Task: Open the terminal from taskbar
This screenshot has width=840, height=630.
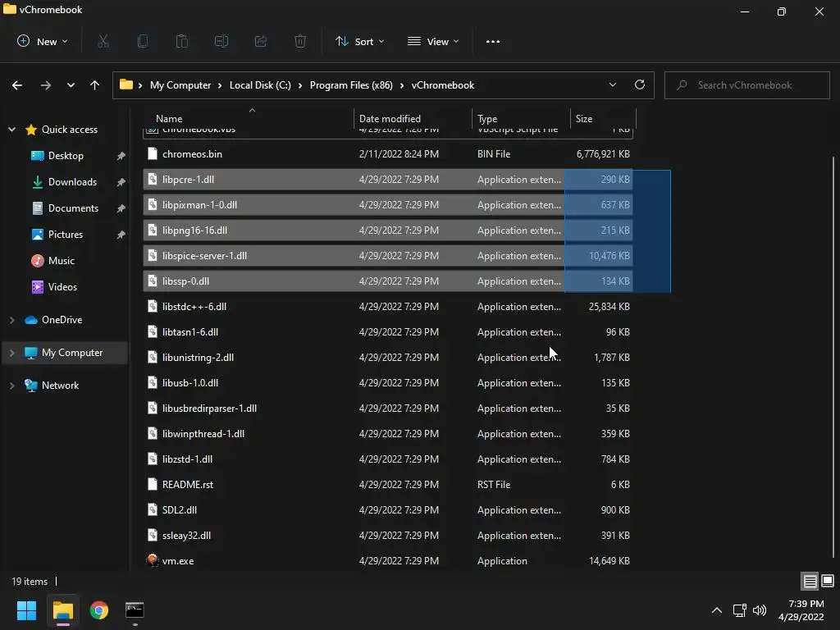Action: click(135, 610)
